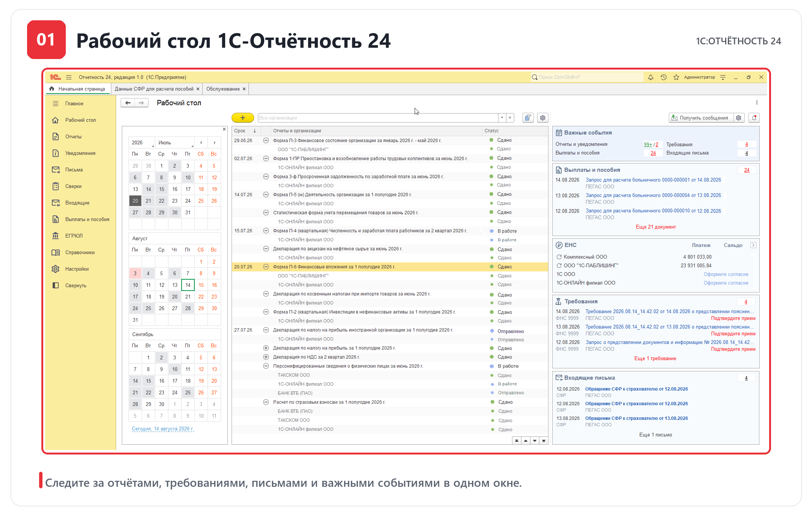Open Справочники section in sidebar
The width and height of the screenshot is (812, 515).
coord(80,252)
